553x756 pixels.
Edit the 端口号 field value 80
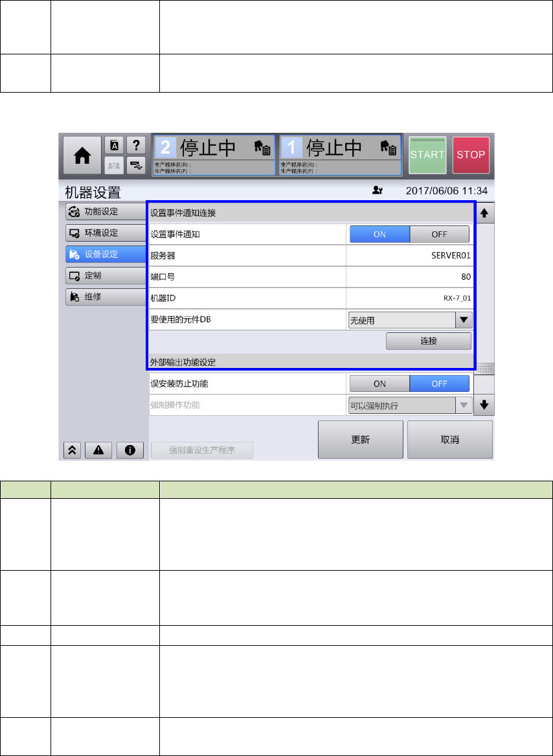tap(410, 277)
